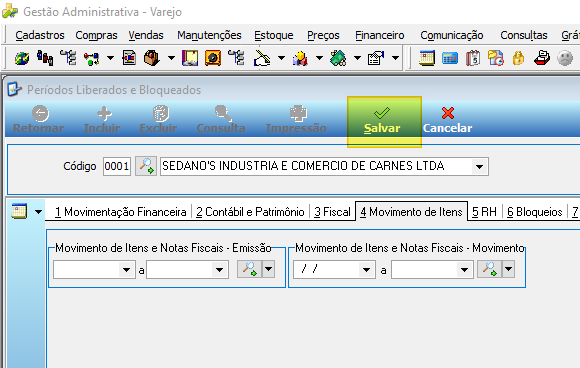Expand the arrow beside Emissão search icon
Image resolution: width=580 pixels, height=368 pixels.
(x=268, y=269)
